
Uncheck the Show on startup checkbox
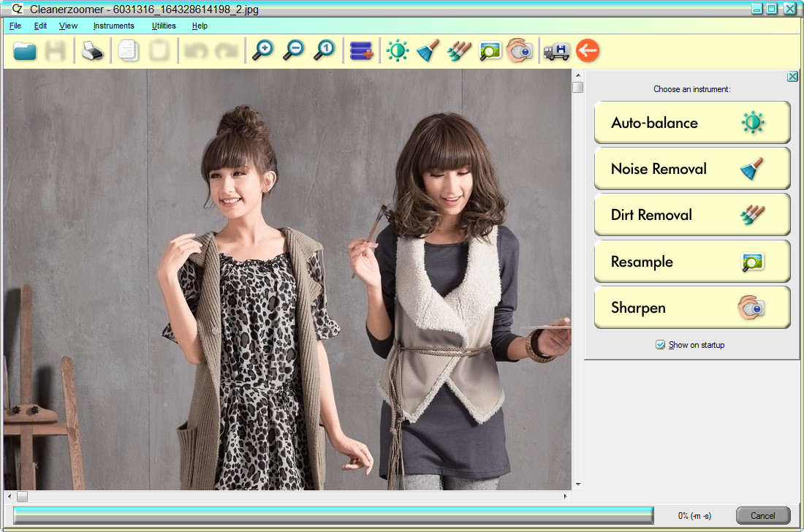pos(661,344)
